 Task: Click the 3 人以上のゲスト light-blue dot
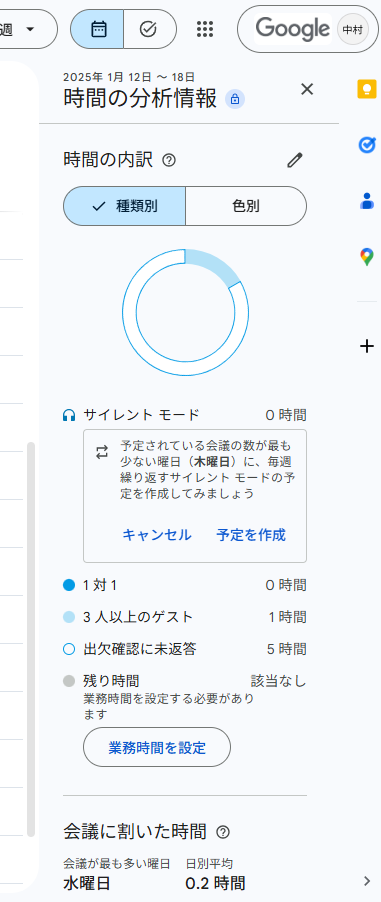click(69, 617)
